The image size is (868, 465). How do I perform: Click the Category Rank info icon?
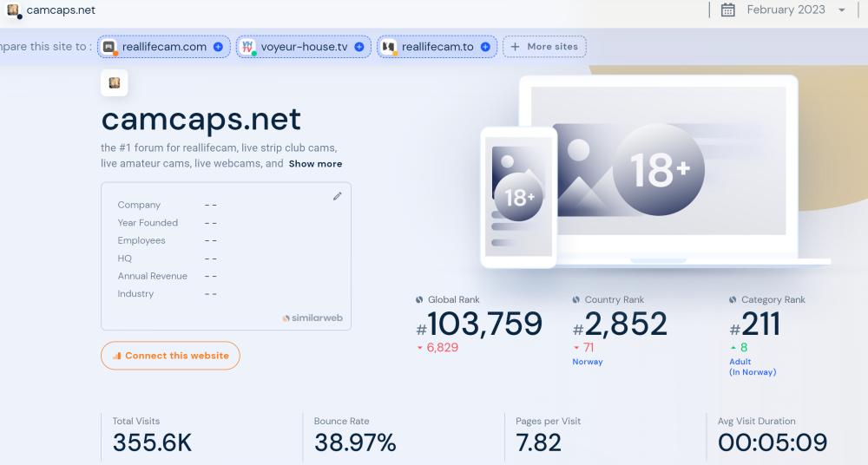733,300
